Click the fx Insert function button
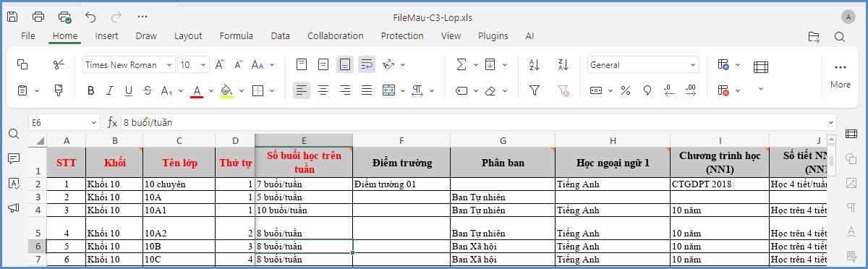Image resolution: width=868 pixels, height=269 pixels. [112, 123]
